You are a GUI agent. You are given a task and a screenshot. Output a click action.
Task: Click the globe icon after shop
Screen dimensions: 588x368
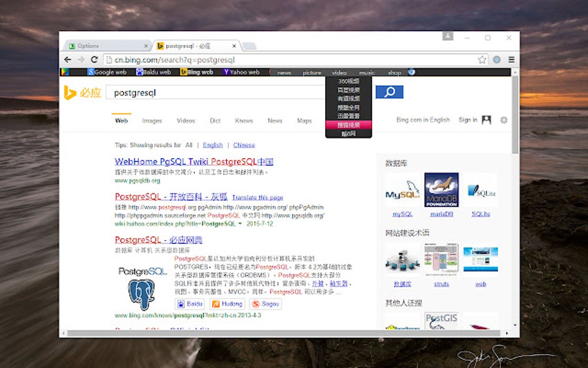click(x=412, y=72)
